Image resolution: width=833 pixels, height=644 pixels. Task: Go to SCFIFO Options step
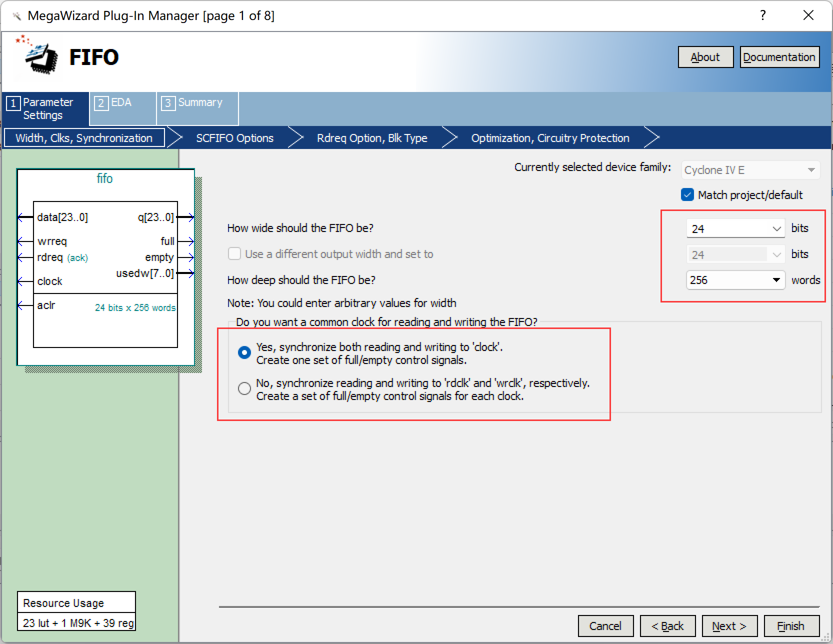(234, 138)
